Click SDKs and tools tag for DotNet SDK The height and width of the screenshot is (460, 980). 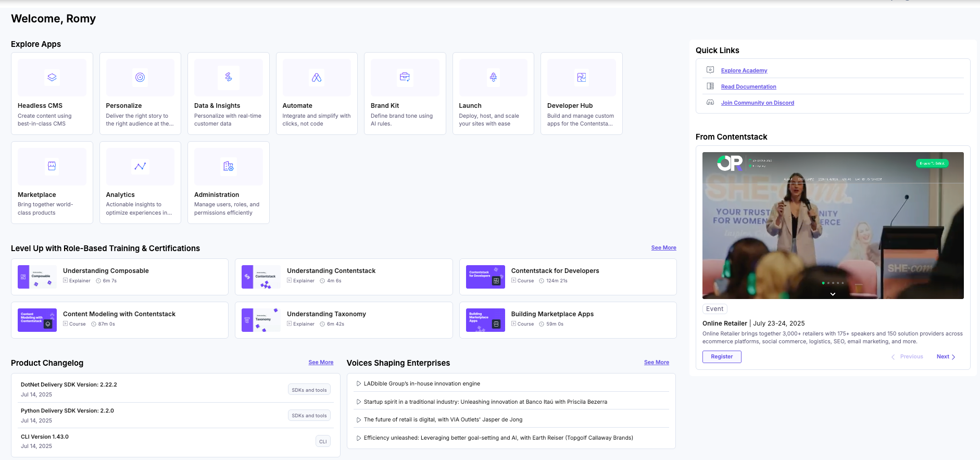pyautogui.click(x=309, y=390)
